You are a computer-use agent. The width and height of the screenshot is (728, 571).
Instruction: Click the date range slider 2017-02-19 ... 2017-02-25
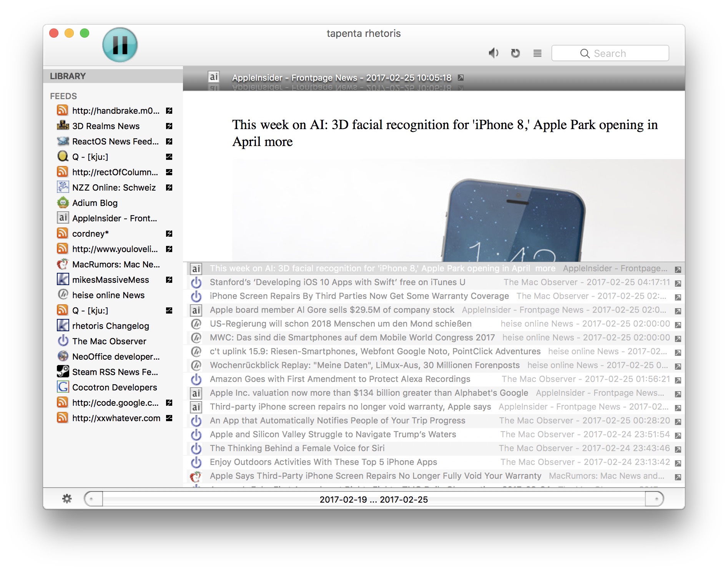pos(374,499)
